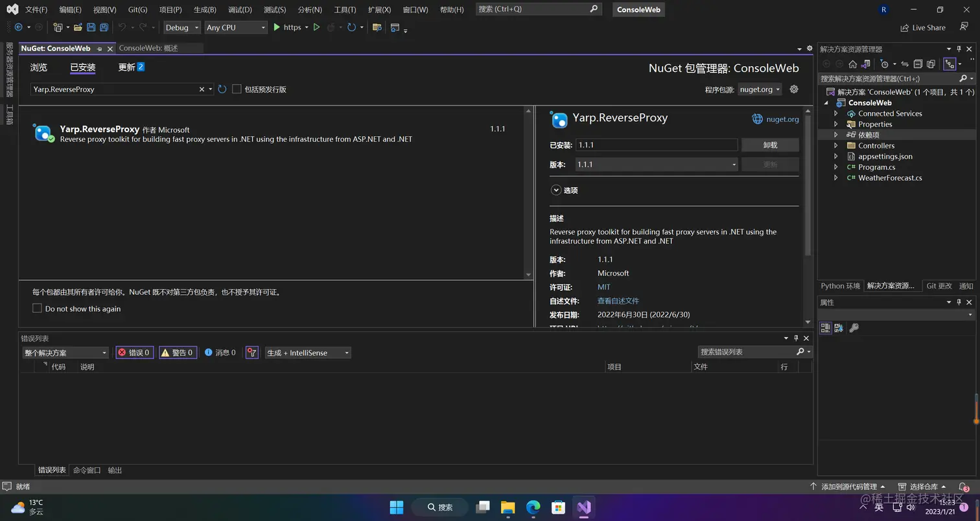This screenshot has width=980, height=521.
Task: Enable the include prerelease checkbox
Action: point(237,89)
